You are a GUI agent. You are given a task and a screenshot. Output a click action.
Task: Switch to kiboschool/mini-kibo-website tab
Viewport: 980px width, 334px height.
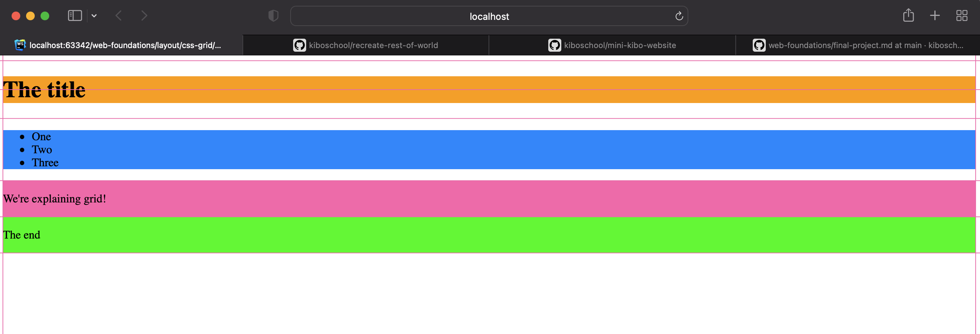click(619, 45)
